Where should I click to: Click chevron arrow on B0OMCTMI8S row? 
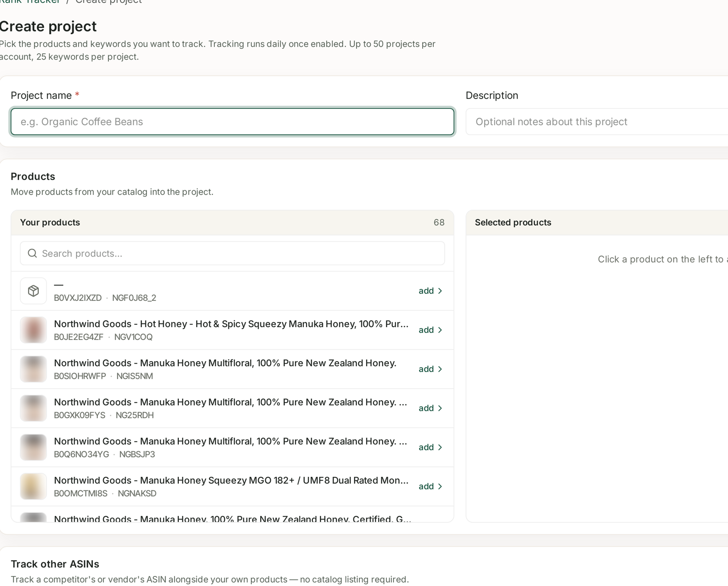coord(440,486)
